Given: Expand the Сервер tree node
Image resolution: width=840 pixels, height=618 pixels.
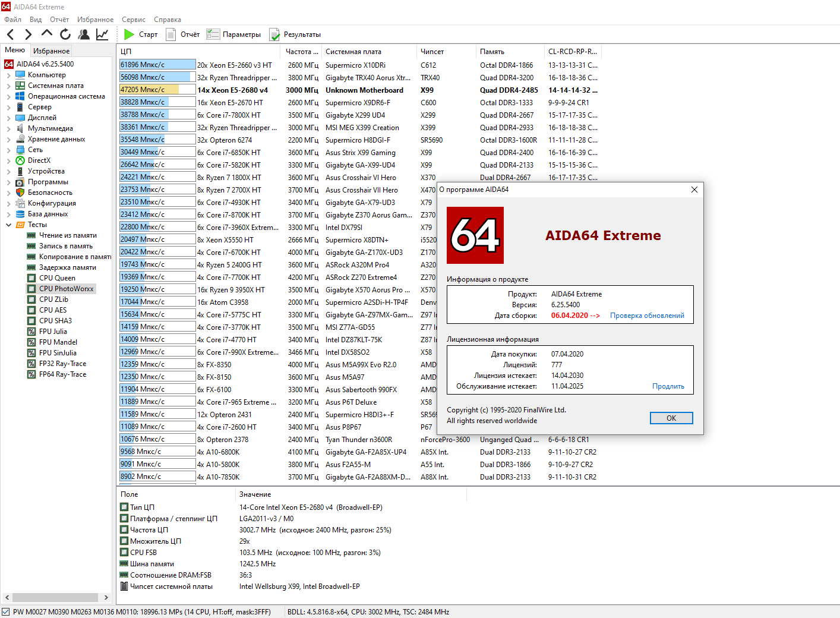Looking at the screenshot, I should pos(8,107).
